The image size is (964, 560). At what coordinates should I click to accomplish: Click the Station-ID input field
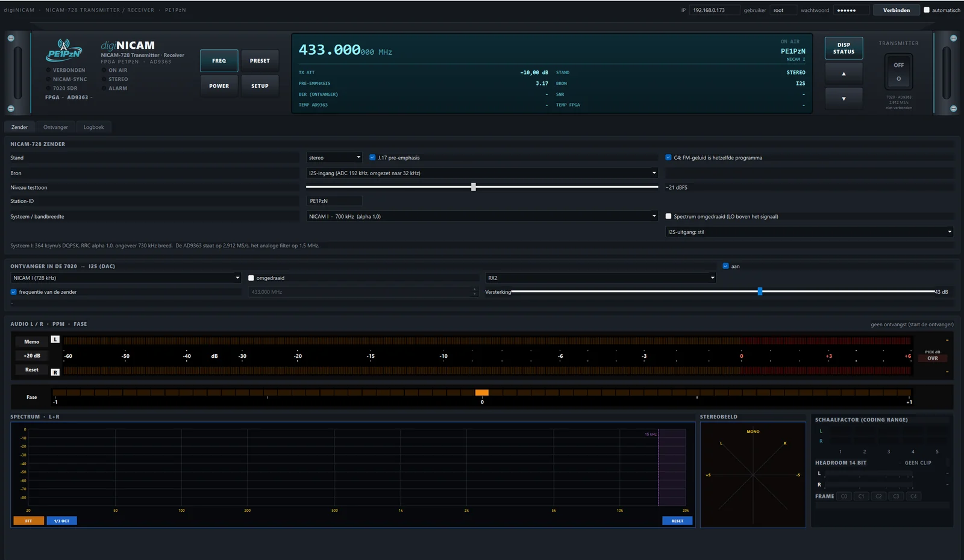coord(334,201)
